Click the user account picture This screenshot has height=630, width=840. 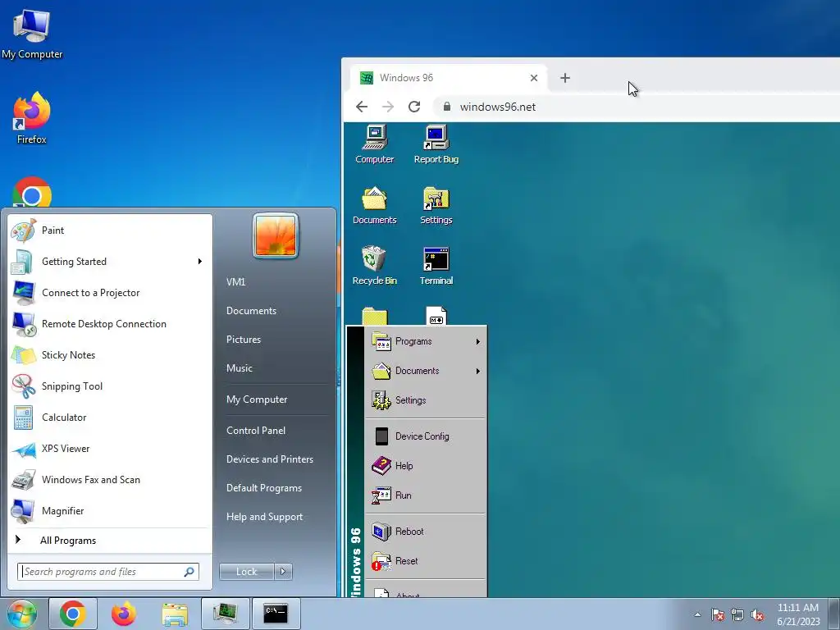pyautogui.click(x=276, y=235)
